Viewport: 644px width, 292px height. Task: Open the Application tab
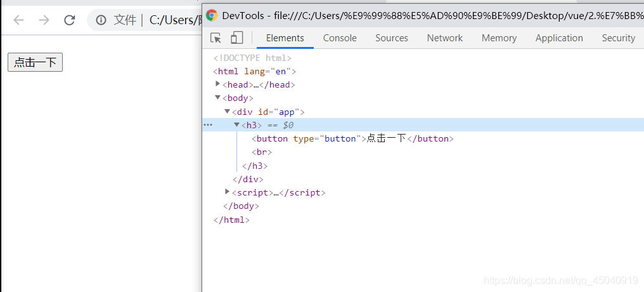click(559, 38)
